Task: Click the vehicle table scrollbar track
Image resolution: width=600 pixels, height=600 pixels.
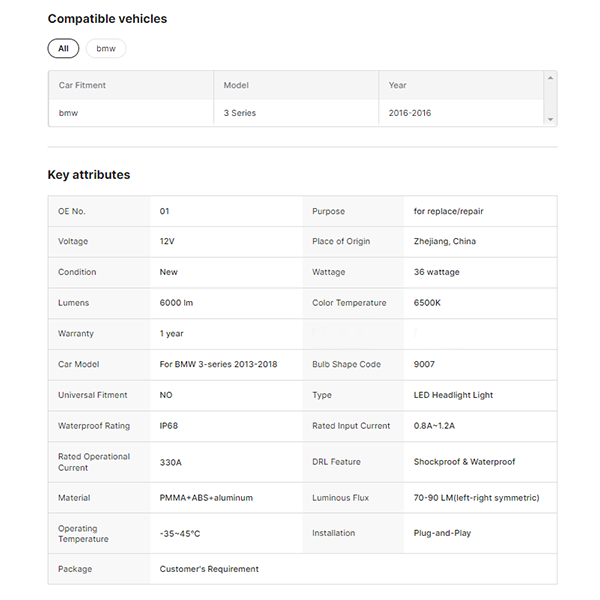Action: click(550, 98)
